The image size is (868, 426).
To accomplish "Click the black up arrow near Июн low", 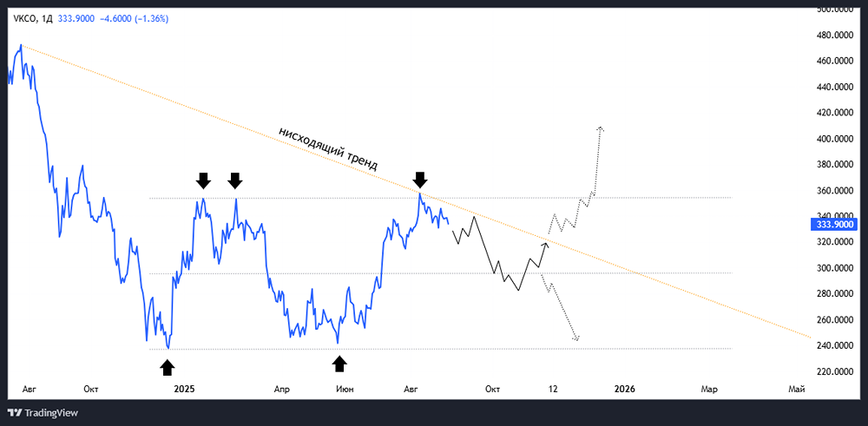I will click(340, 364).
